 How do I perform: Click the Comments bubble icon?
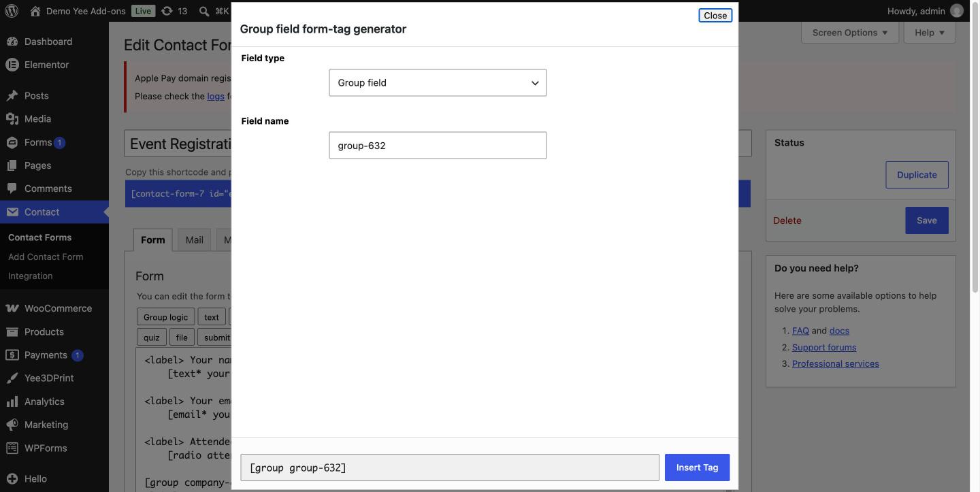pos(12,188)
